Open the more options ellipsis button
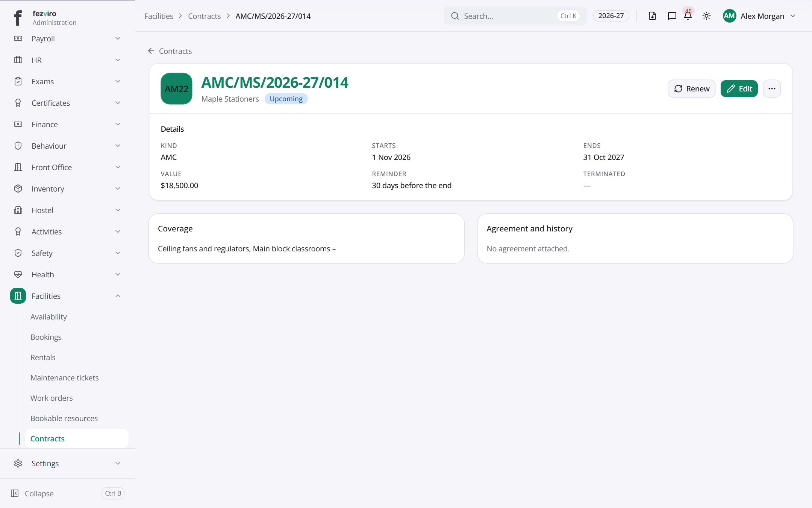 pos(772,89)
